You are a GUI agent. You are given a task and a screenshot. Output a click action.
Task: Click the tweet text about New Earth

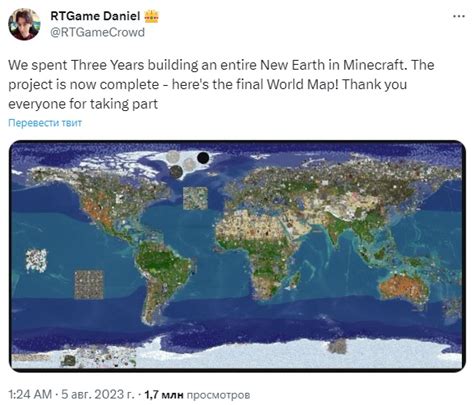point(221,84)
